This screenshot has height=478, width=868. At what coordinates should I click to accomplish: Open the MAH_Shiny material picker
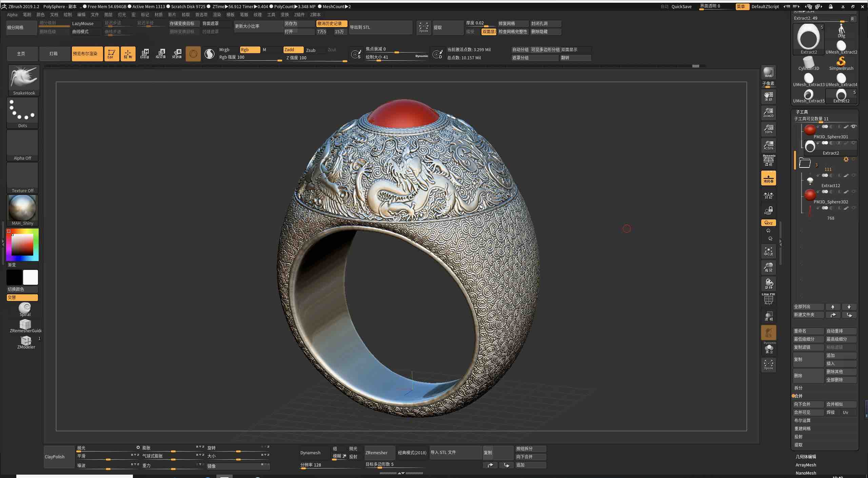tap(22, 210)
